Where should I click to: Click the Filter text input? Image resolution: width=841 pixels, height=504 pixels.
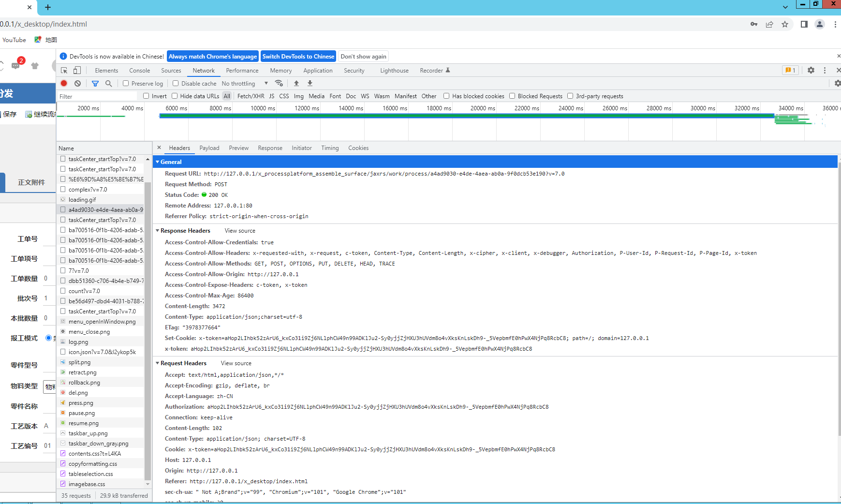click(x=98, y=96)
